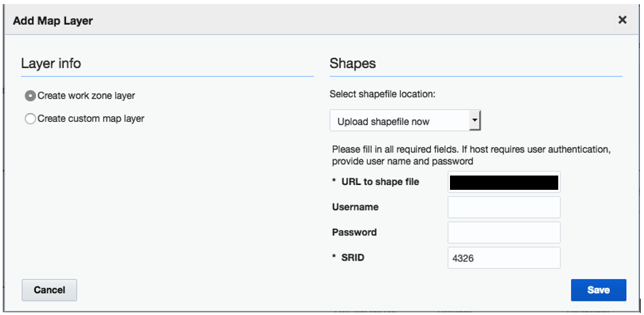
Task: Click the Add Map Layer title text
Action: (53, 21)
